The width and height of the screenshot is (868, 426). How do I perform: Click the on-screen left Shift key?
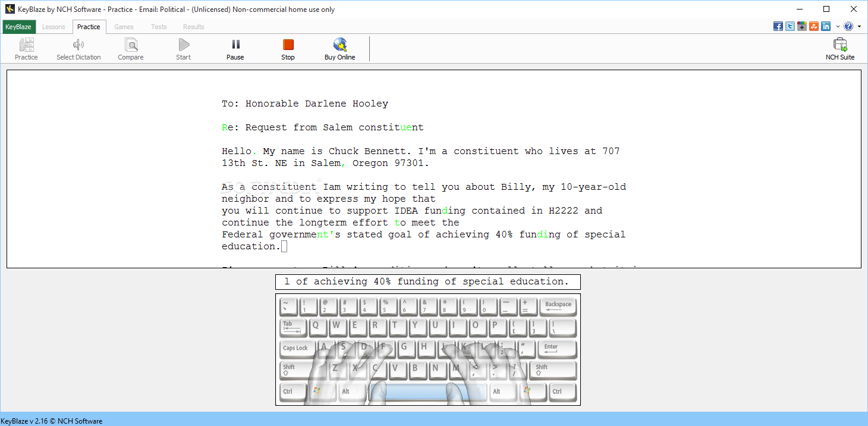(303, 369)
